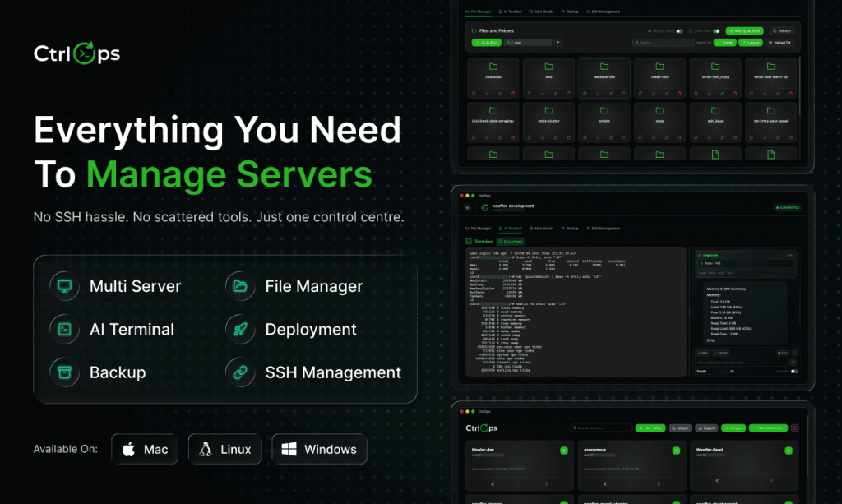Click the green connect icon on the anonymous card
Screen dimensions: 842x504
[676, 451]
